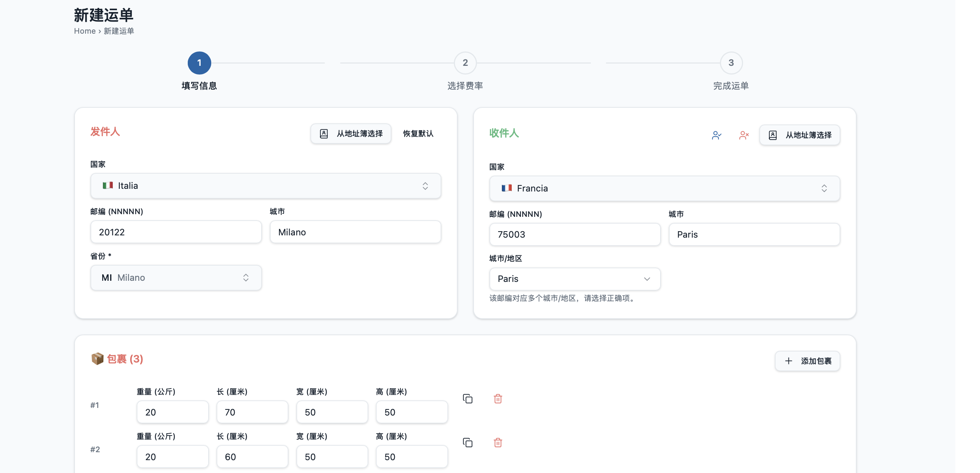
Task: Open sender country dropdown showing Italia
Action: click(266, 185)
